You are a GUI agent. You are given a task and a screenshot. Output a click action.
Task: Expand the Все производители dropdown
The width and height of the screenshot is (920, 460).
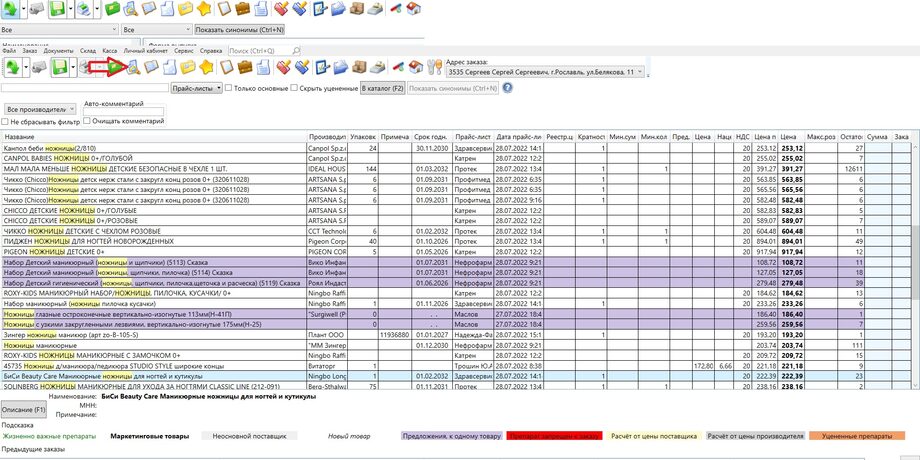tap(40, 109)
